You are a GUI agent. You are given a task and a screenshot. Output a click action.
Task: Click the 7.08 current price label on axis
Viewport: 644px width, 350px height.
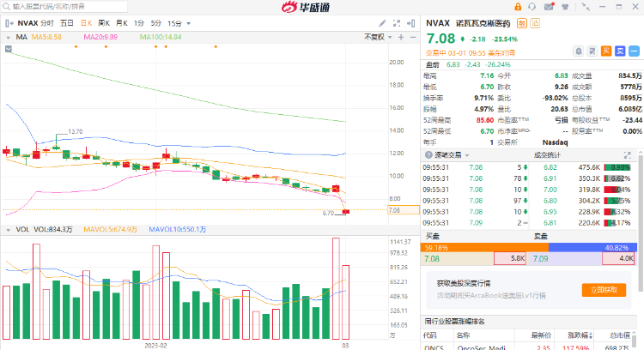(x=404, y=210)
